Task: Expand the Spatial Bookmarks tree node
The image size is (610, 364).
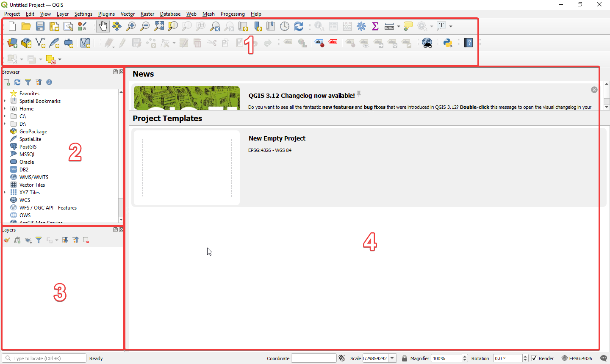Action: pyautogui.click(x=5, y=101)
